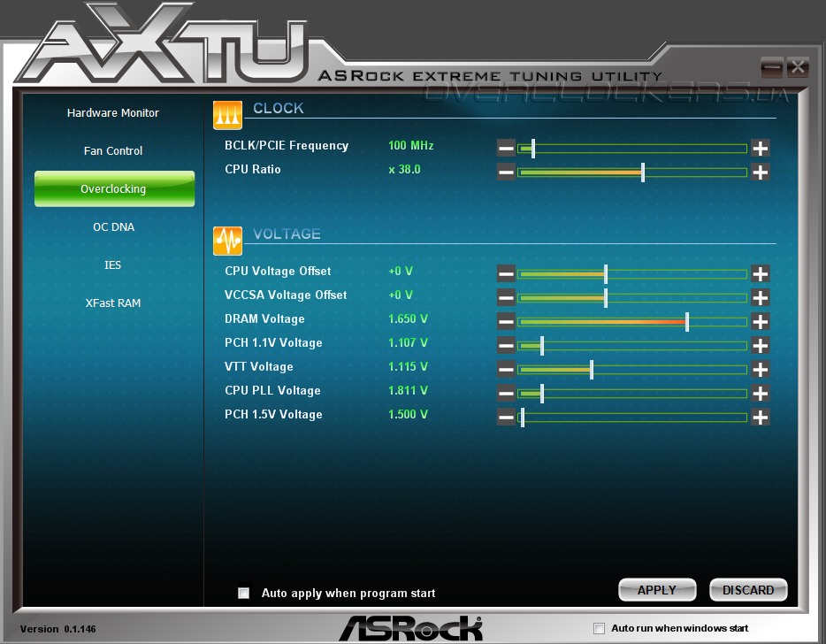Click the VCCSA Voltage Offset slider

coord(632,298)
